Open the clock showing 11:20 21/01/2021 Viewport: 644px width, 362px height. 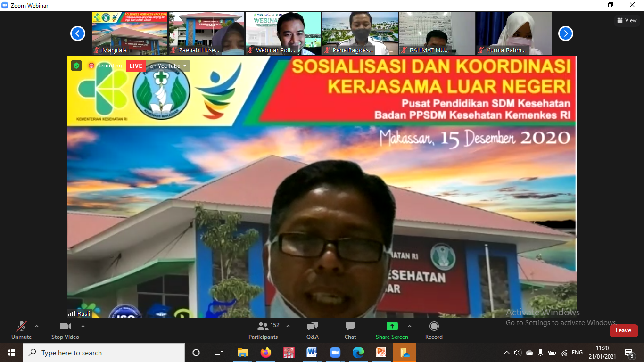(x=602, y=353)
